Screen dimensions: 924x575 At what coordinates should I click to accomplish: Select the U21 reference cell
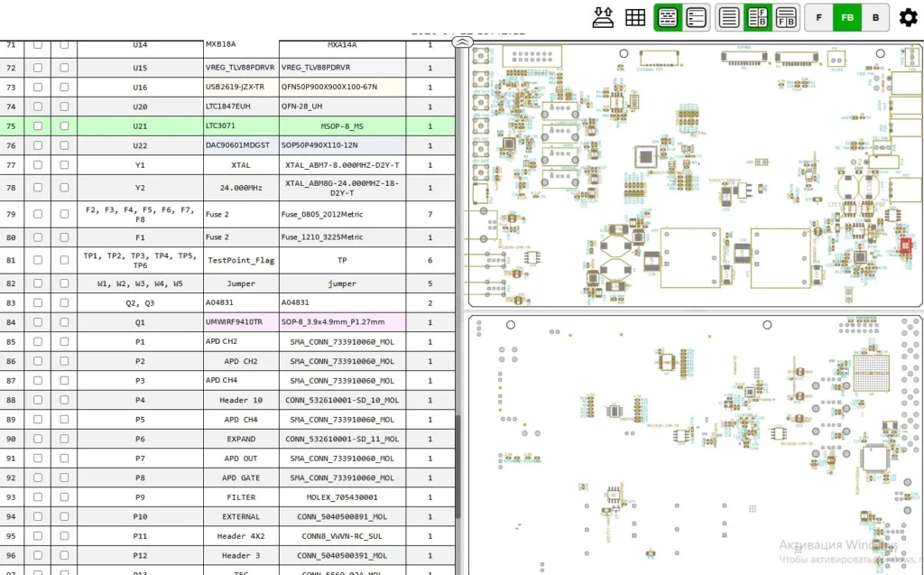click(140, 126)
